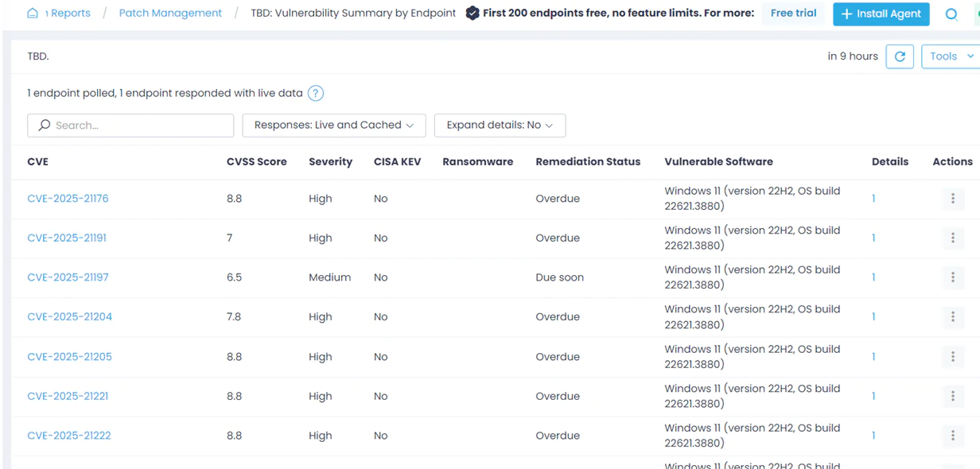This screenshot has width=980, height=469.
Task: Open details count link for CVE-2025-21221
Action: point(873,396)
